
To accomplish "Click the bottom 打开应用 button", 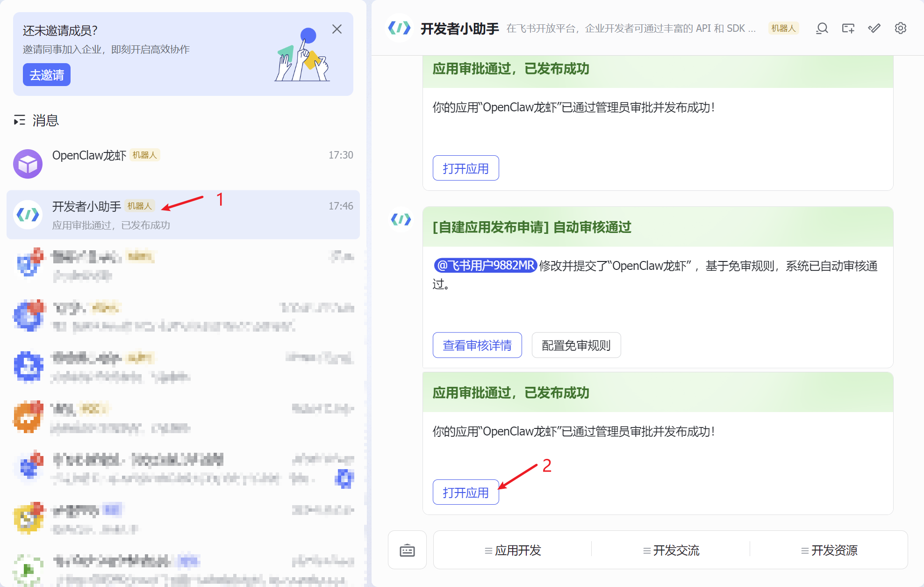I will click(x=466, y=493).
